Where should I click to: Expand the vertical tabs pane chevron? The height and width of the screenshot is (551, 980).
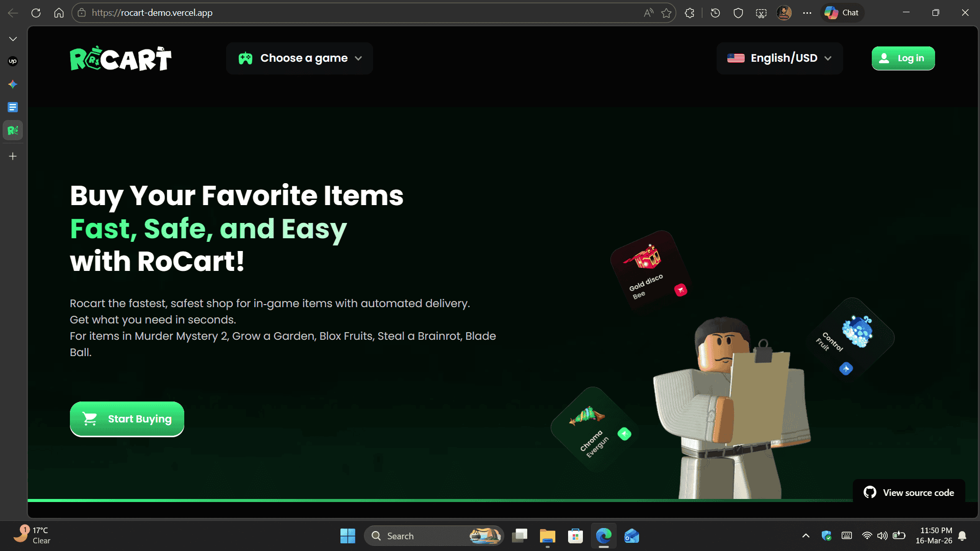(13, 39)
